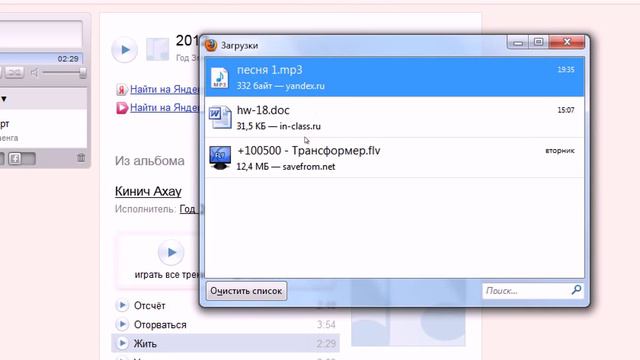Image resolution: width=640 pixels, height=360 pixels.
Task: Select the track title Оторваться
Action: tap(160, 325)
